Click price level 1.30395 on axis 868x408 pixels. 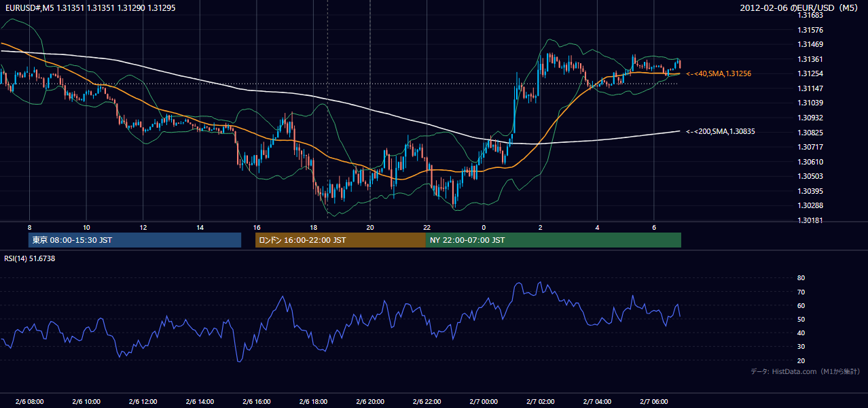pos(812,191)
